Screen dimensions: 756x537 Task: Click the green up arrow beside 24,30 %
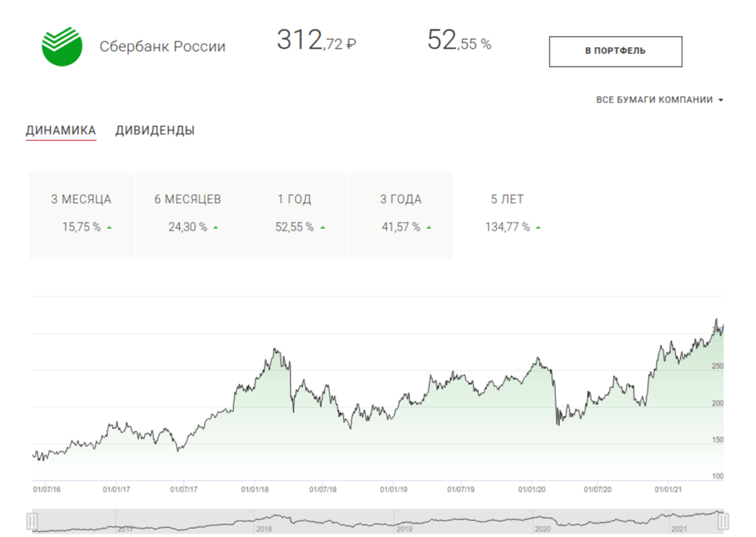coord(216,228)
